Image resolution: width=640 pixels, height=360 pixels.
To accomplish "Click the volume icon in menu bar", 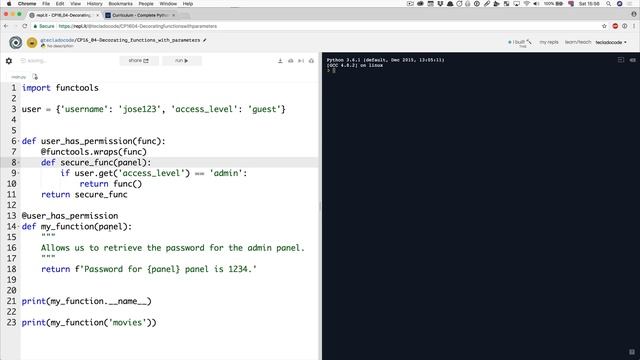I will coord(536,4).
